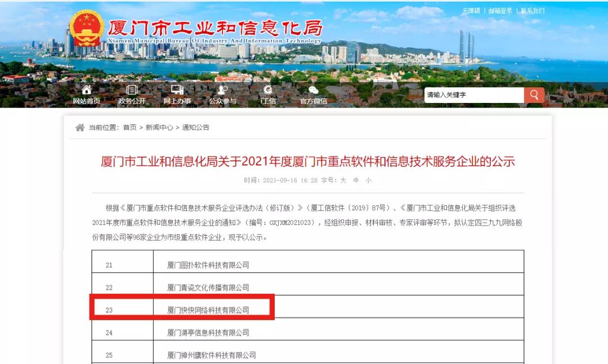The image size is (608, 364).
Task: Open the 首页 breadcrumb link
Action: coord(130,128)
